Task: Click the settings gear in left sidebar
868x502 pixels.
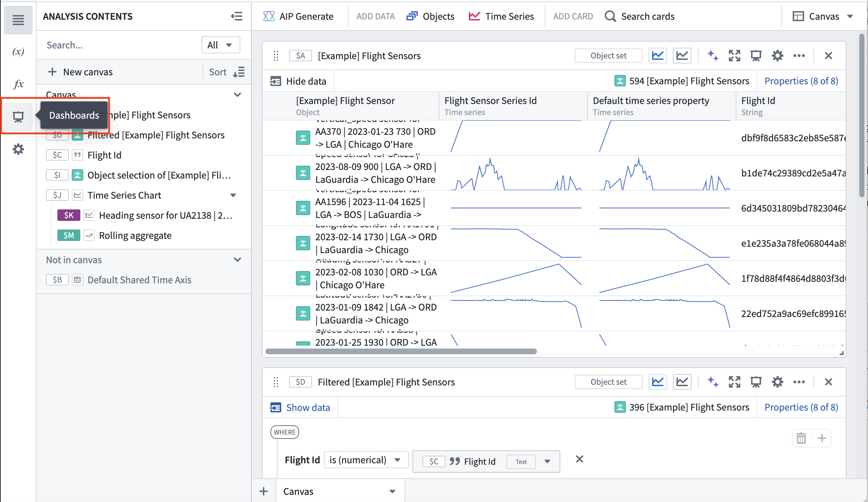Action: click(x=18, y=149)
